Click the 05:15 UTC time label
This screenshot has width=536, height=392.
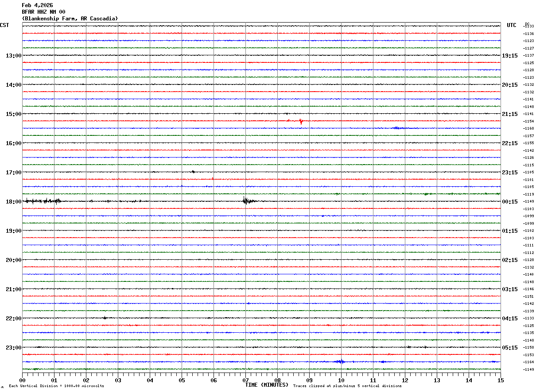click(x=510, y=347)
